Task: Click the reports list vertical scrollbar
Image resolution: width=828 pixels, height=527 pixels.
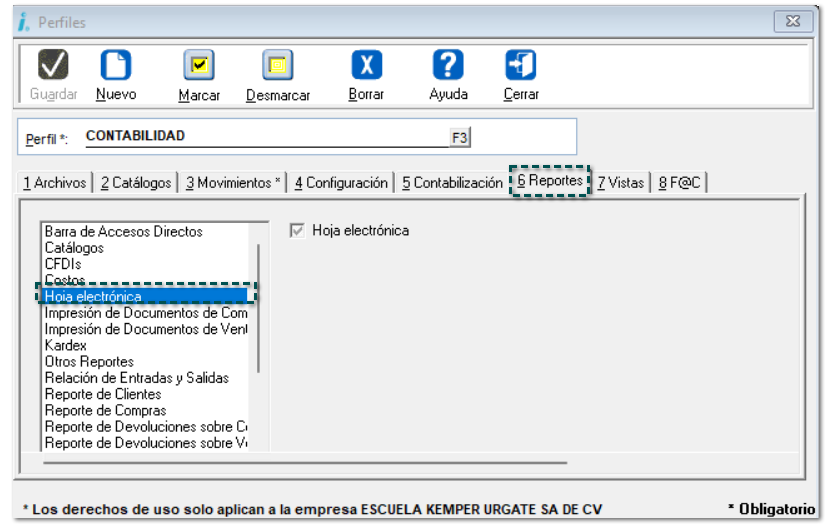Action: pos(258,308)
